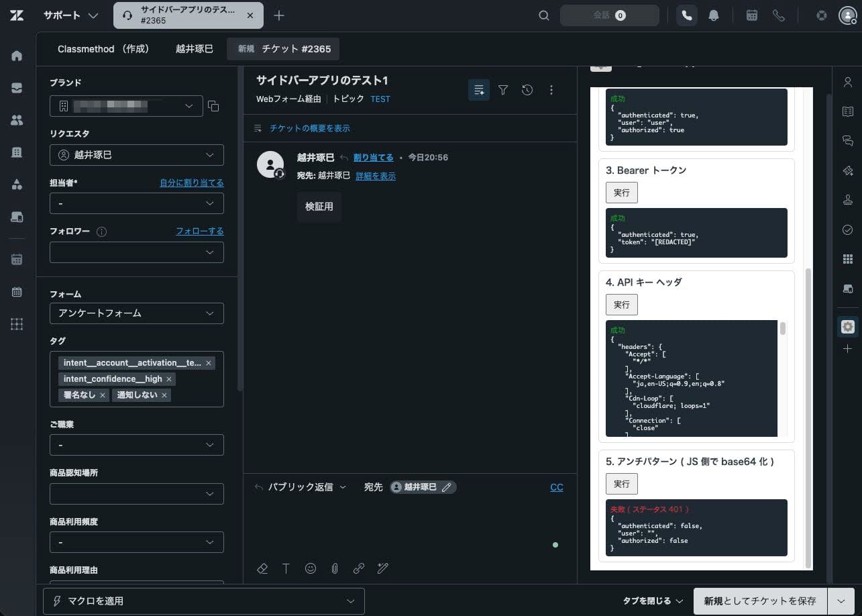Screen dimensions: 862x616
Task: Click the emoji icon in composer toolbar
Action: (311, 568)
